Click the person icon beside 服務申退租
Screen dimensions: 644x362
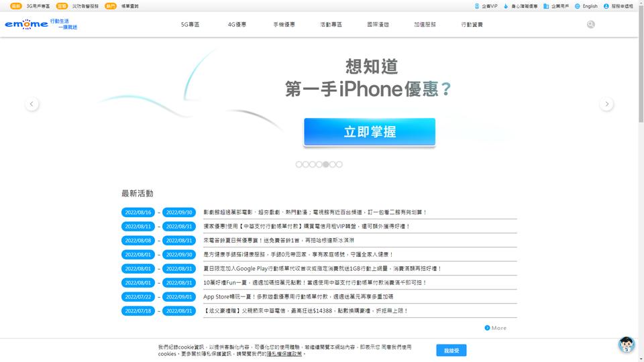[606, 6]
